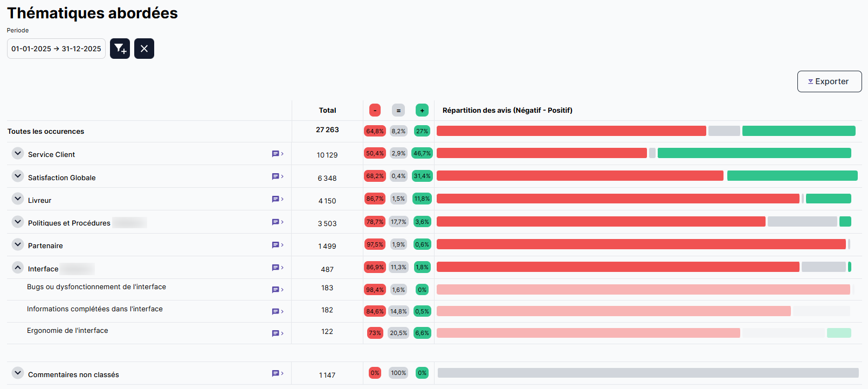
Task: Click the Total column header
Action: pyautogui.click(x=327, y=111)
